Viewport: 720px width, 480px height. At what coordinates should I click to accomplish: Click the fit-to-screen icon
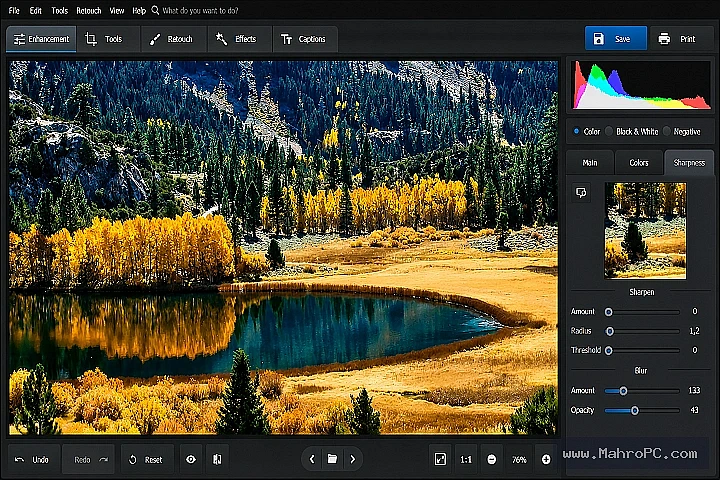440,459
